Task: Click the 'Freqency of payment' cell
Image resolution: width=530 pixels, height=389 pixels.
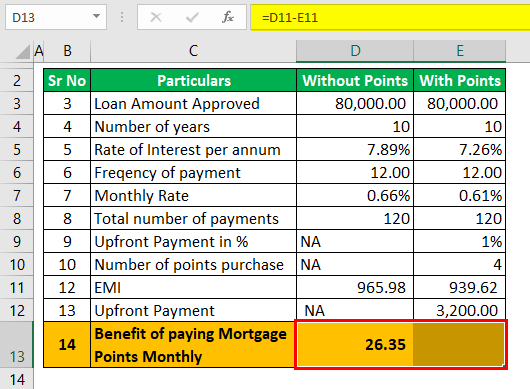Action: [194, 172]
